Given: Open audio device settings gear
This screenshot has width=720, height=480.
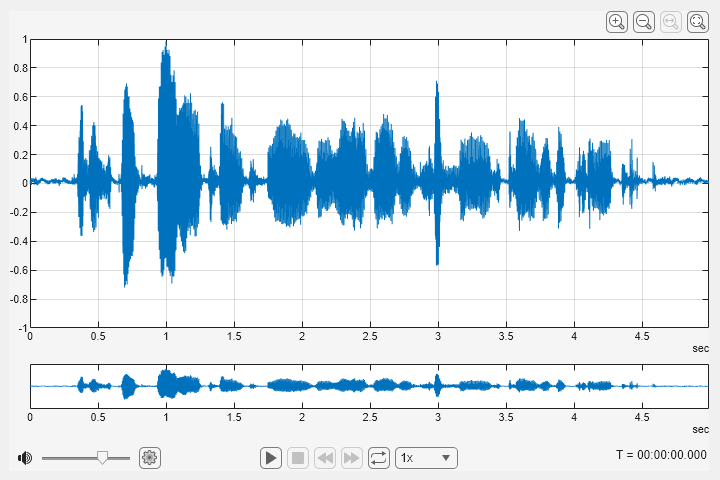Looking at the screenshot, I should click(150, 458).
